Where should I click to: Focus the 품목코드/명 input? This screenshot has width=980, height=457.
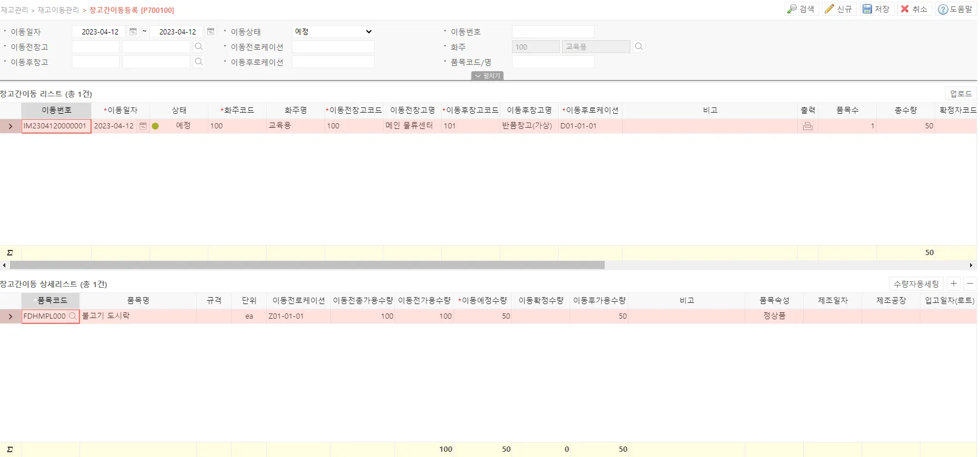[553, 62]
